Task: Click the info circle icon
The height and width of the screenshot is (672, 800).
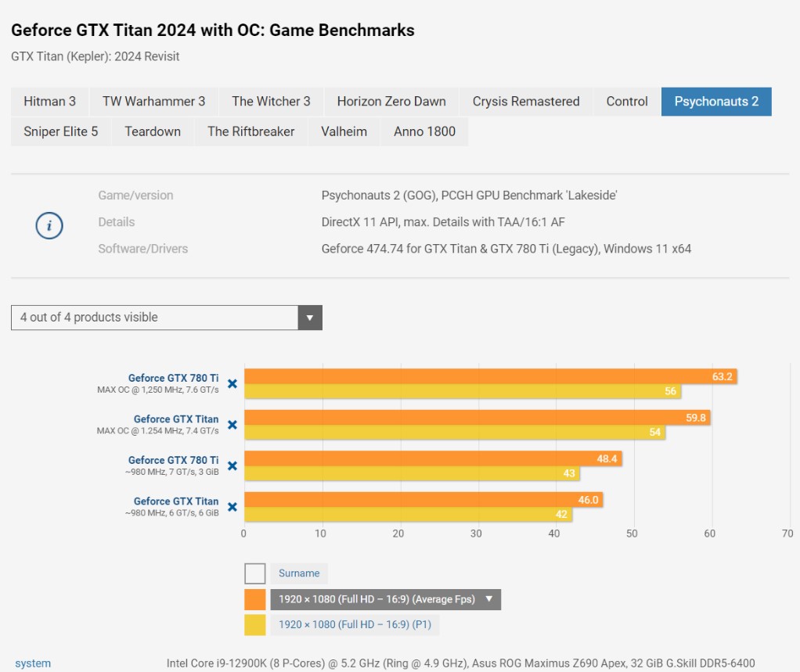Action: (x=49, y=225)
